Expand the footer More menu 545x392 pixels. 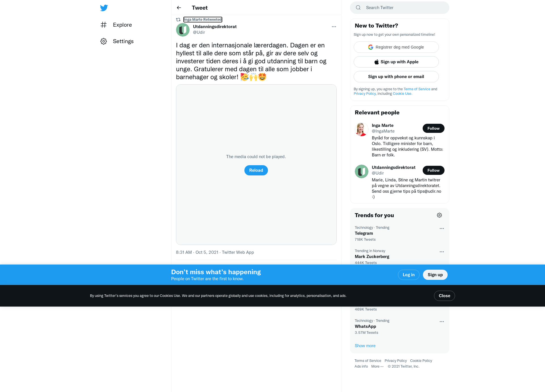[377, 366]
